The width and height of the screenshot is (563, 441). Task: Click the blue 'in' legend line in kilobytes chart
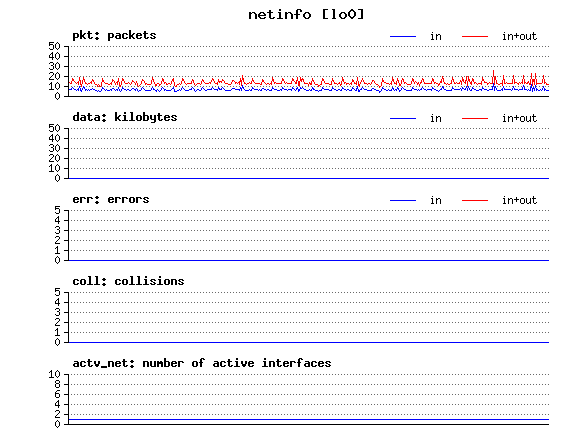[403, 118]
